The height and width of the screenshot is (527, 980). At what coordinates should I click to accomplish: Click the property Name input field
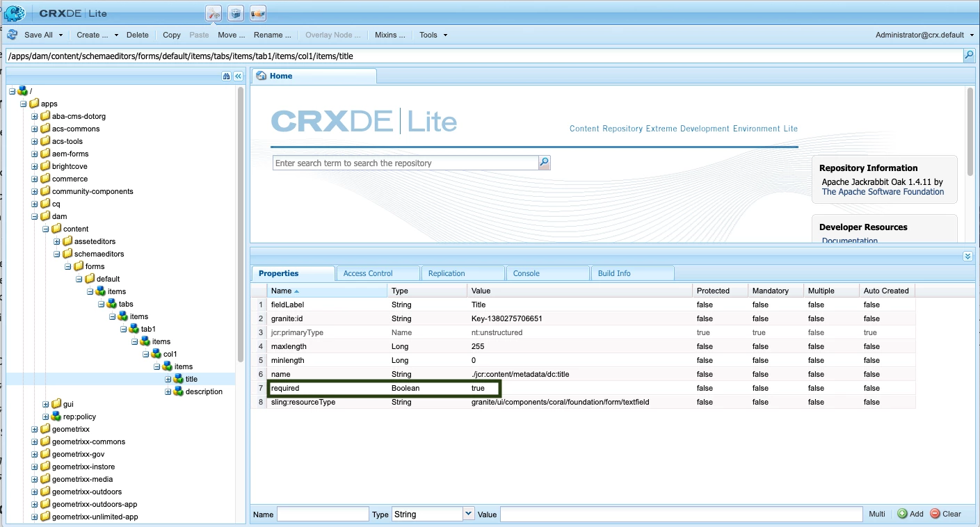(x=323, y=514)
